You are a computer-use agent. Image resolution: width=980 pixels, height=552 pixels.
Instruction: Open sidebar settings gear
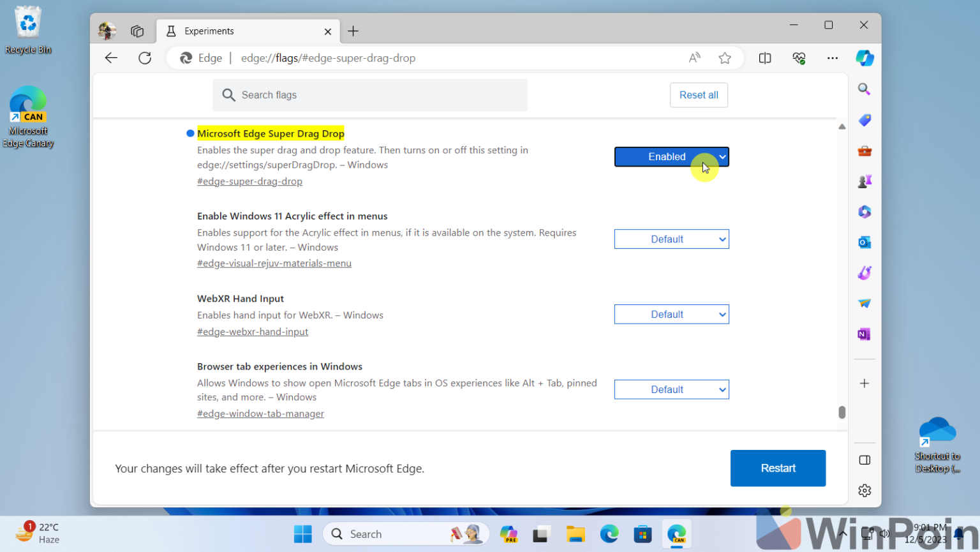pyautogui.click(x=865, y=490)
